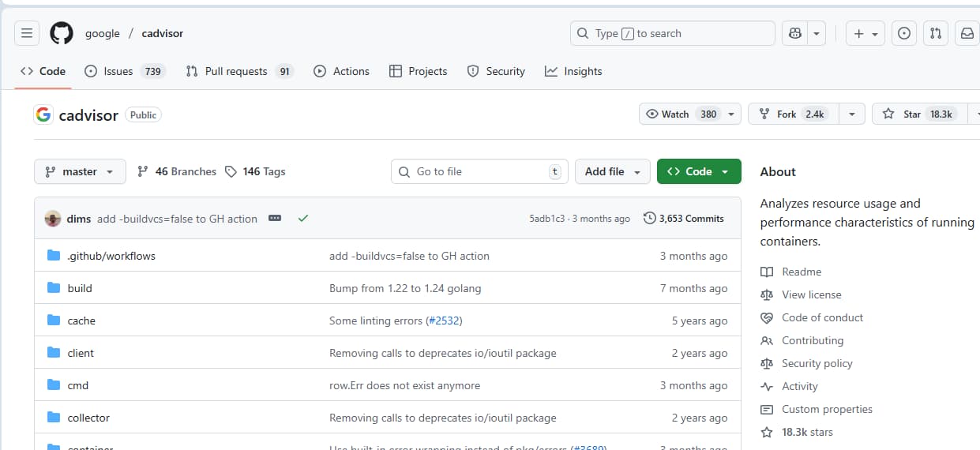The height and width of the screenshot is (450, 980).
Task: View 146 Tags link
Action: [255, 171]
